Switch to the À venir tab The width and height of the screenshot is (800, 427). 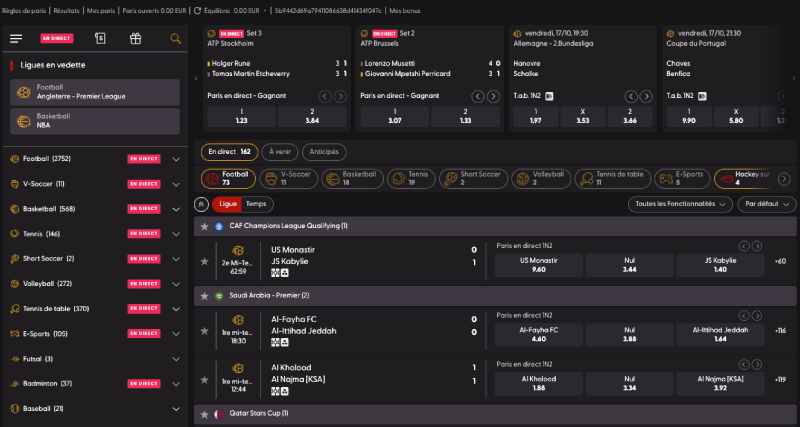(x=280, y=152)
